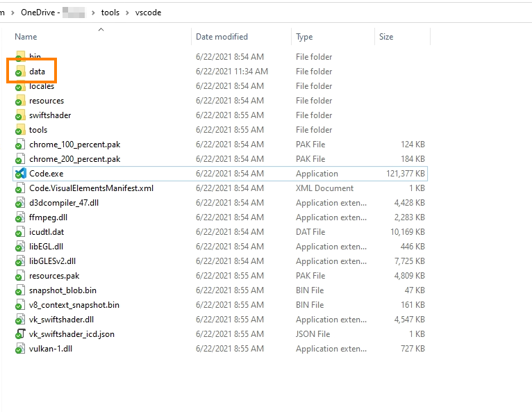The image size is (532, 412).
Task: Expand the chevron before the OneDrive breadcrumb
Action: click(13, 13)
